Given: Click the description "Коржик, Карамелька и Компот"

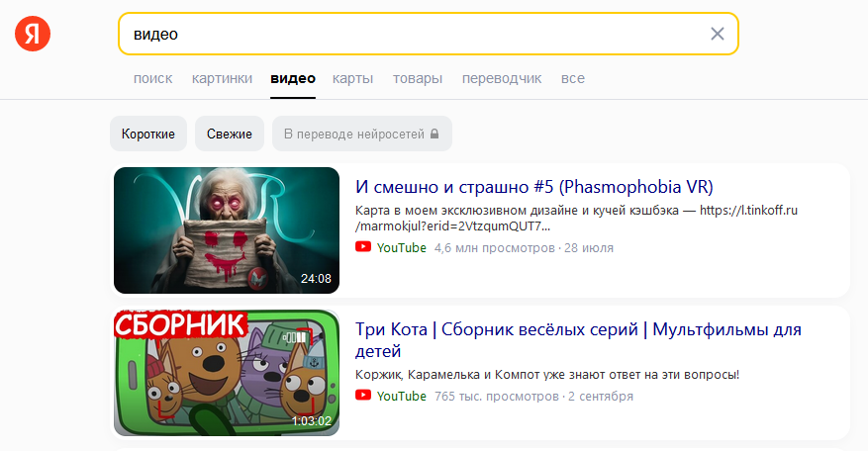Looking at the screenshot, I should 547,375.
